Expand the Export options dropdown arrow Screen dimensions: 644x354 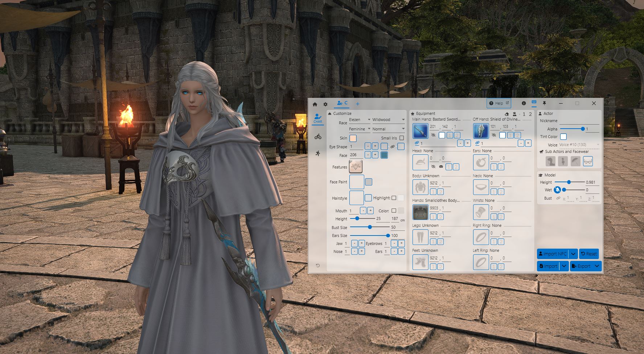[597, 266]
